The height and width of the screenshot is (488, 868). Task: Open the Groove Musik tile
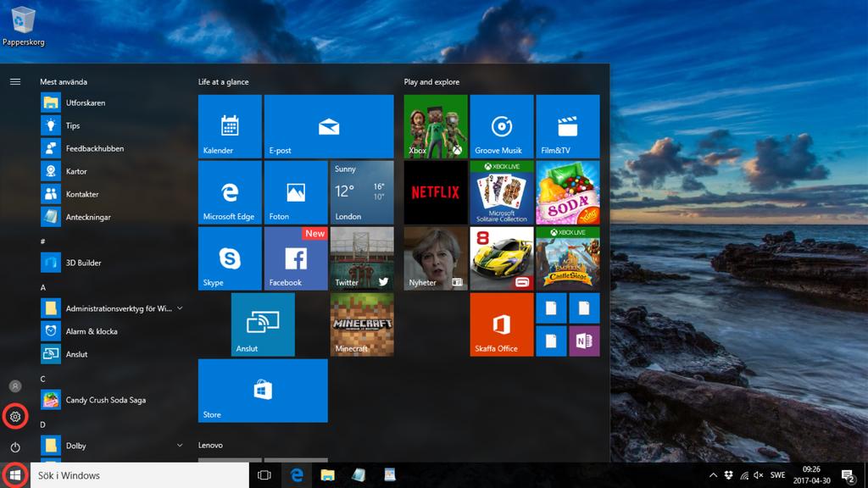[502, 126]
